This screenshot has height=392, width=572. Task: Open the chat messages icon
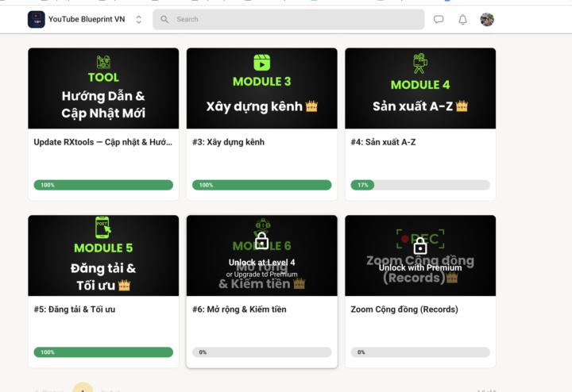pyautogui.click(x=439, y=19)
